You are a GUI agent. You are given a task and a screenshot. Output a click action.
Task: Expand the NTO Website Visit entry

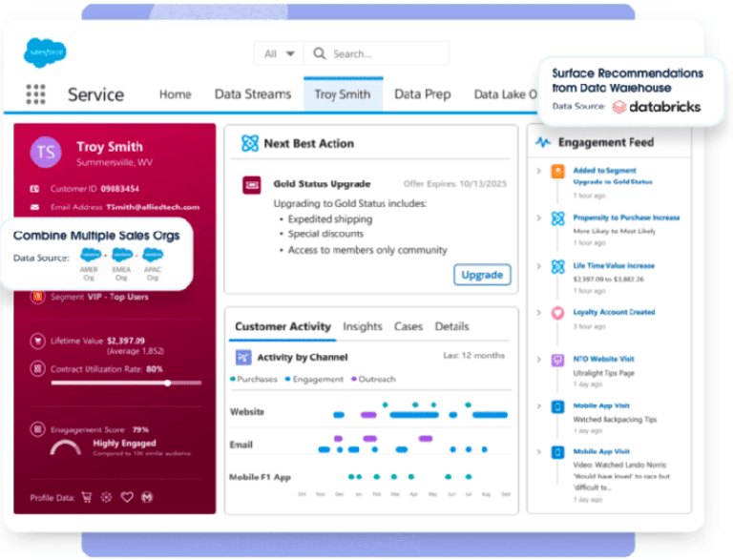coord(538,360)
